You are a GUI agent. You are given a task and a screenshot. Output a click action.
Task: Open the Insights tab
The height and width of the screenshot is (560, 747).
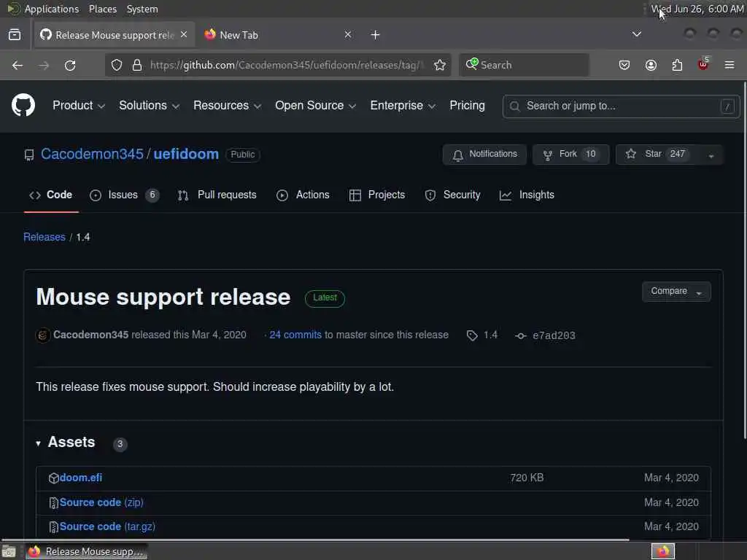(527, 195)
